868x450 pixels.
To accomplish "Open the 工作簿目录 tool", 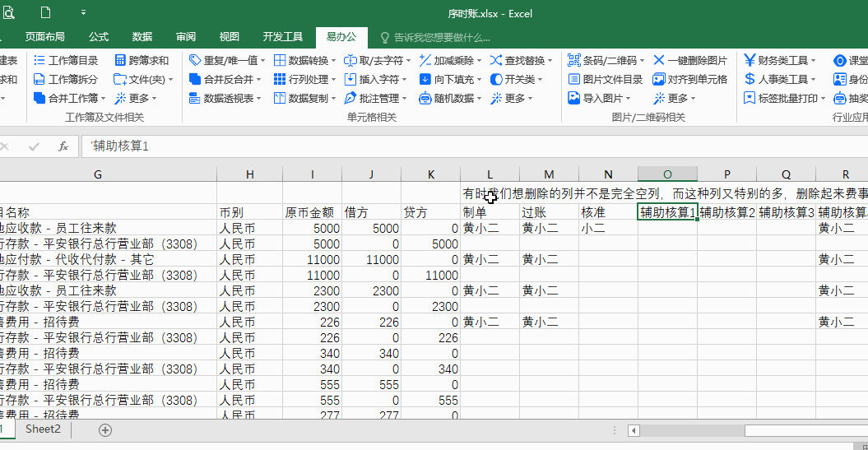I will click(66, 60).
